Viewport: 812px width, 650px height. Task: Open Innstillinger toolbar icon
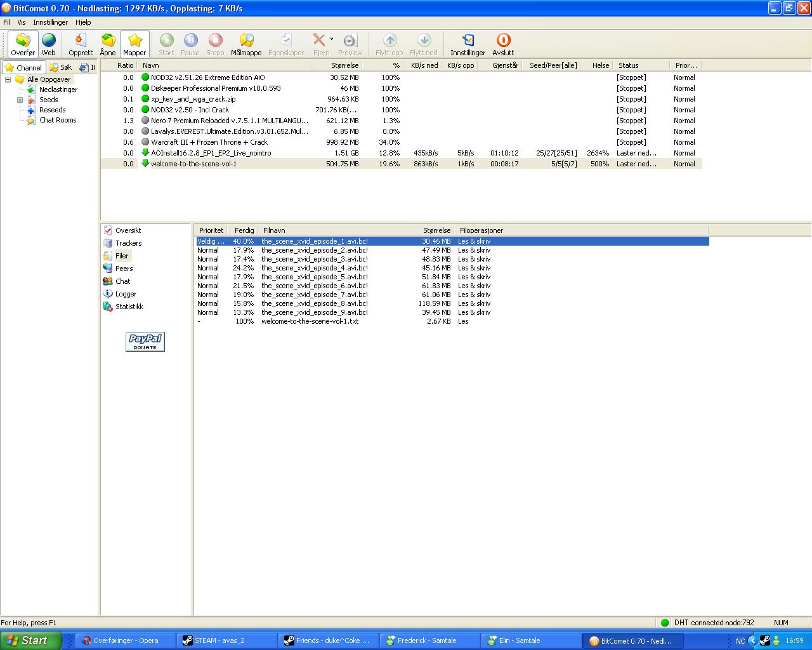468,44
